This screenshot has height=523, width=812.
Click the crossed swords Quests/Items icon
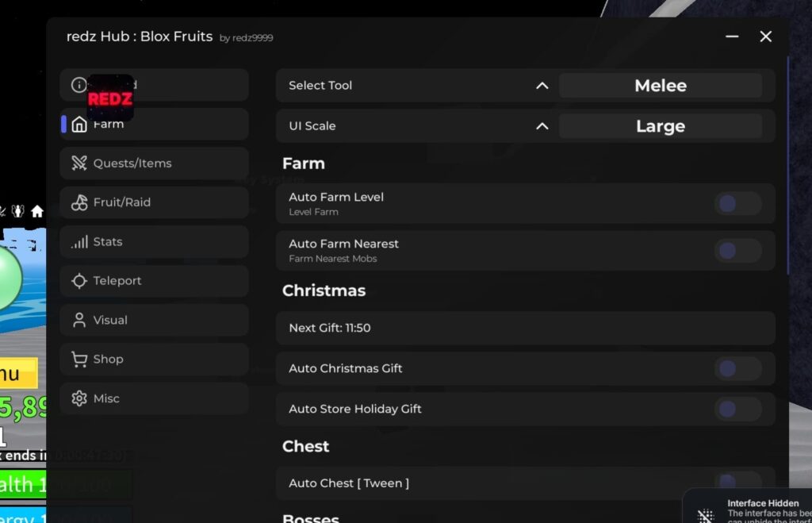tap(79, 163)
